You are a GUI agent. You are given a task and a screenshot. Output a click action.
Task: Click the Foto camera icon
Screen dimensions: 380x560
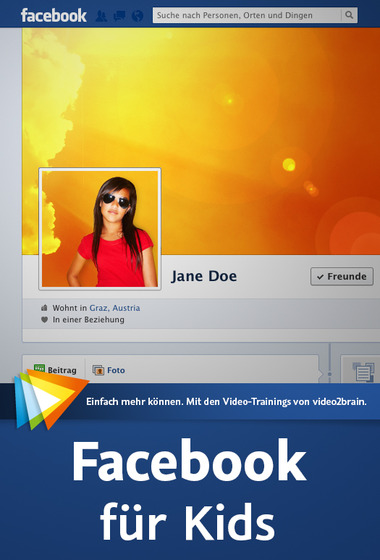98,370
